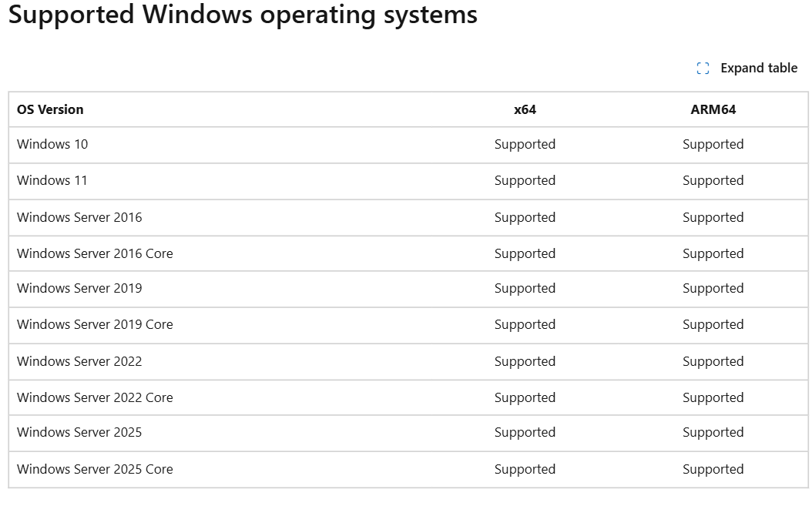Click Windows Server 2016 Core entry
This screenshot has width=812, height=506.
pyautogui.click(x=95, y=253)
